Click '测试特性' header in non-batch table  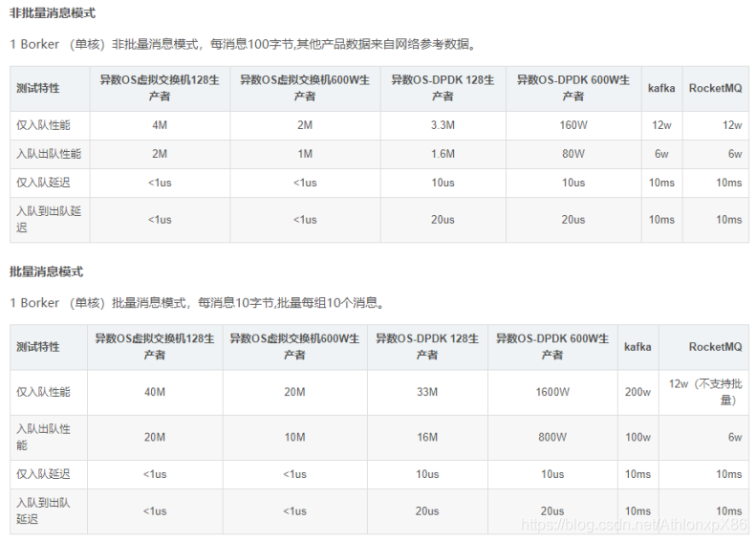tap(50, 89)
